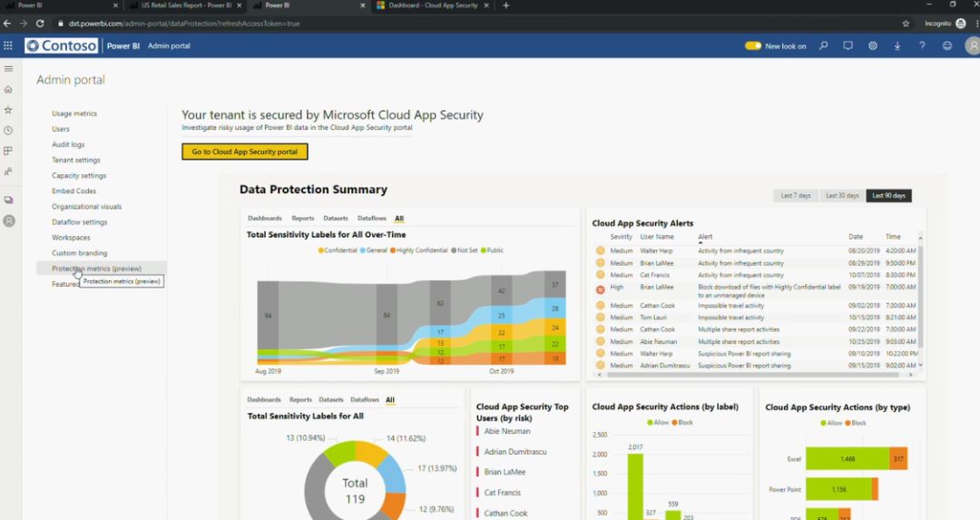Select Dataflows tab in donut chart card
This screenshot has height=520, width=980.
(x=365, y=399)
